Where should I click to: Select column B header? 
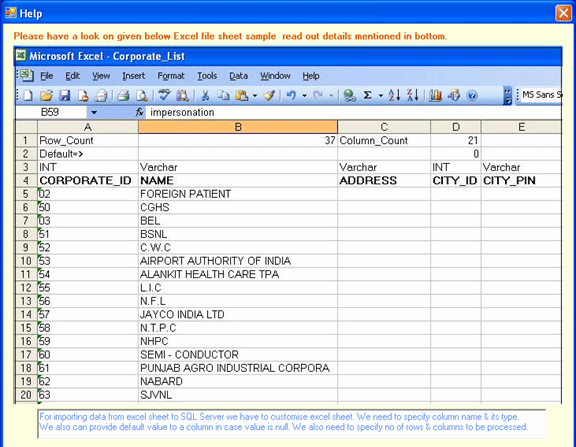238,127
